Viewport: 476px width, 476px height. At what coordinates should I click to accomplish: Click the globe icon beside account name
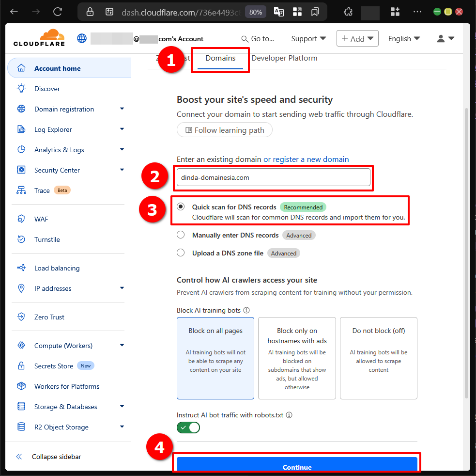click(x=82, y=39)
